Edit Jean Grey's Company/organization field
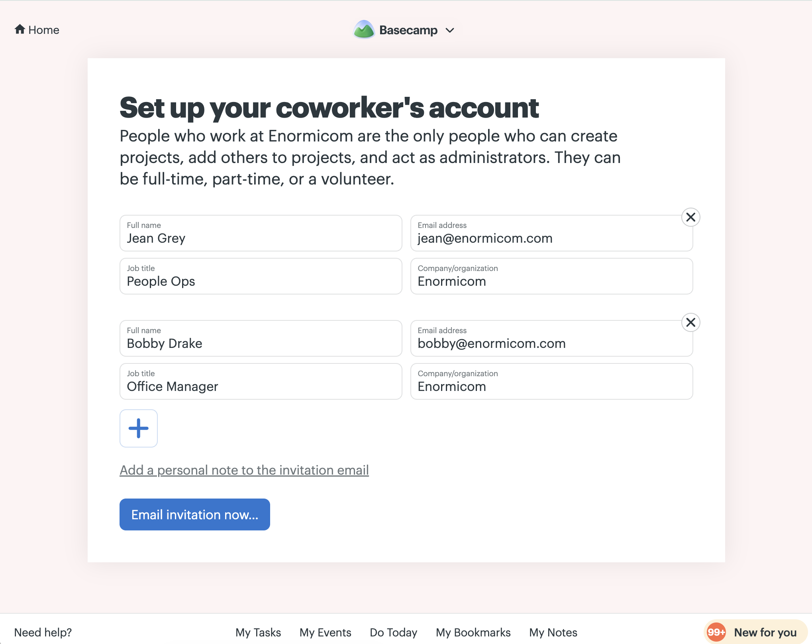Image resolution: width=812 pixels, height=644 pixels. click(x=552, y=276)
